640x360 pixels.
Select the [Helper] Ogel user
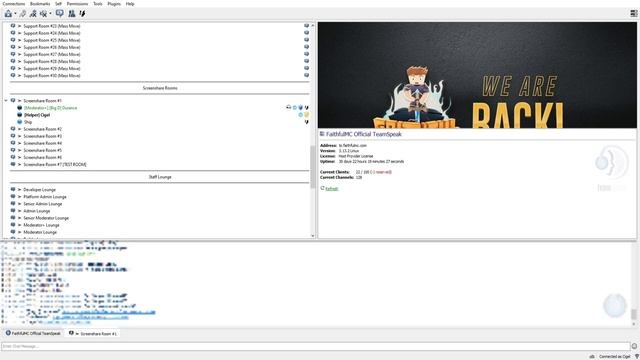click(x=37, y=115)
